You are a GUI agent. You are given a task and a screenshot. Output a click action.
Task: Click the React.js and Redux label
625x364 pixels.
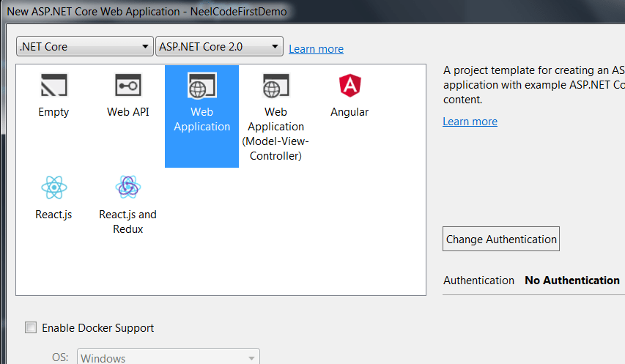point(128,222)
